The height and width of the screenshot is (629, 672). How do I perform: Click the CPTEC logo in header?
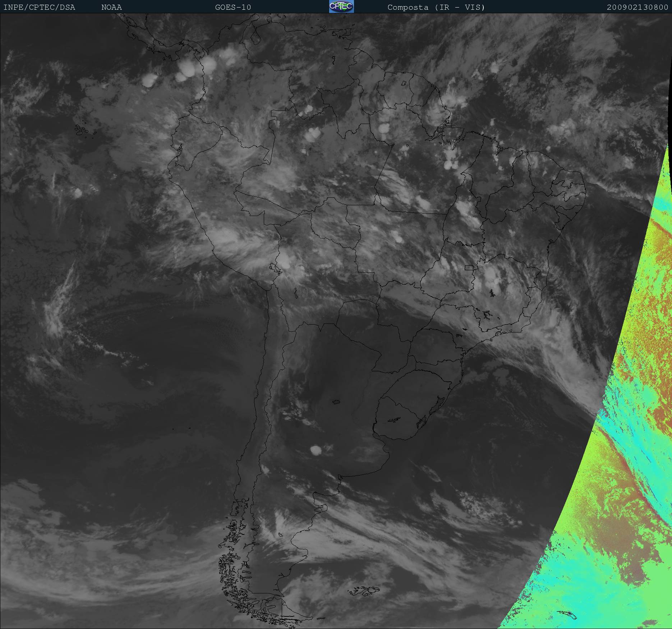(341, 6)
